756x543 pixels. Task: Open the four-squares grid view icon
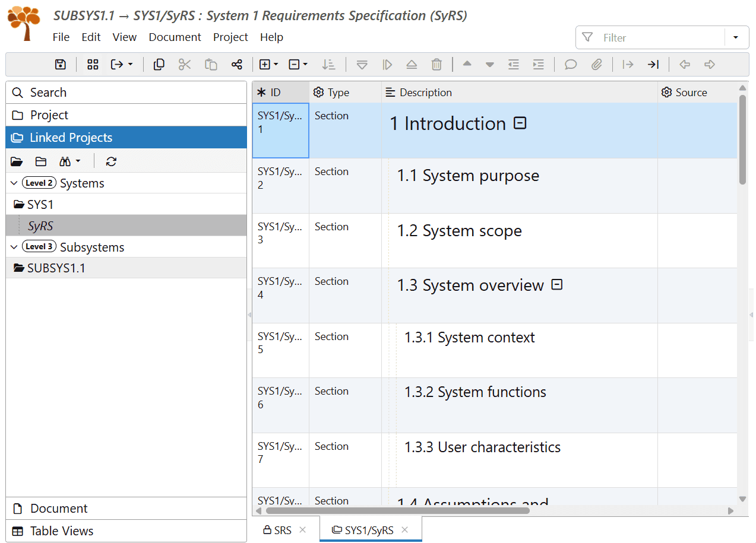[x=93, y=65]
